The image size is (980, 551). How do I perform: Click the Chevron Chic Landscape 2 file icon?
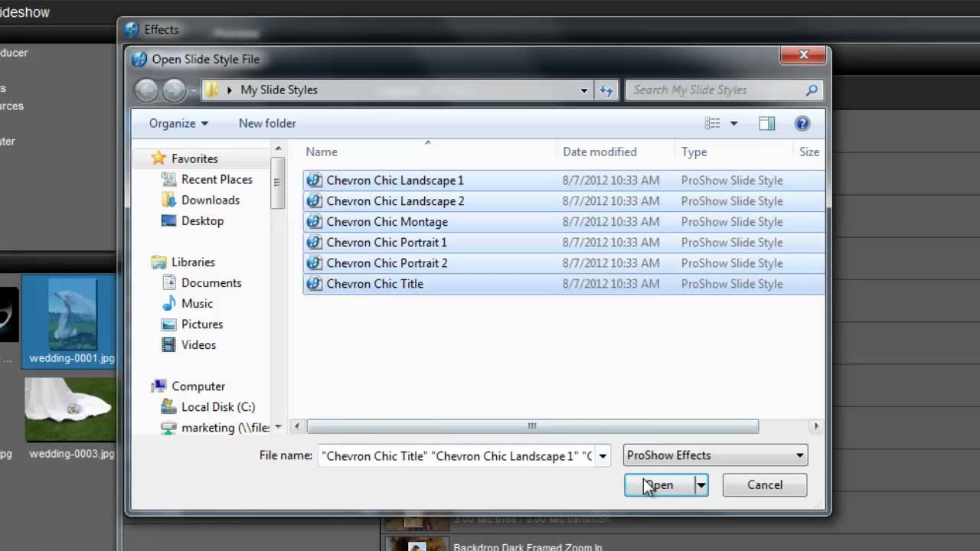[x=314, y=201]
